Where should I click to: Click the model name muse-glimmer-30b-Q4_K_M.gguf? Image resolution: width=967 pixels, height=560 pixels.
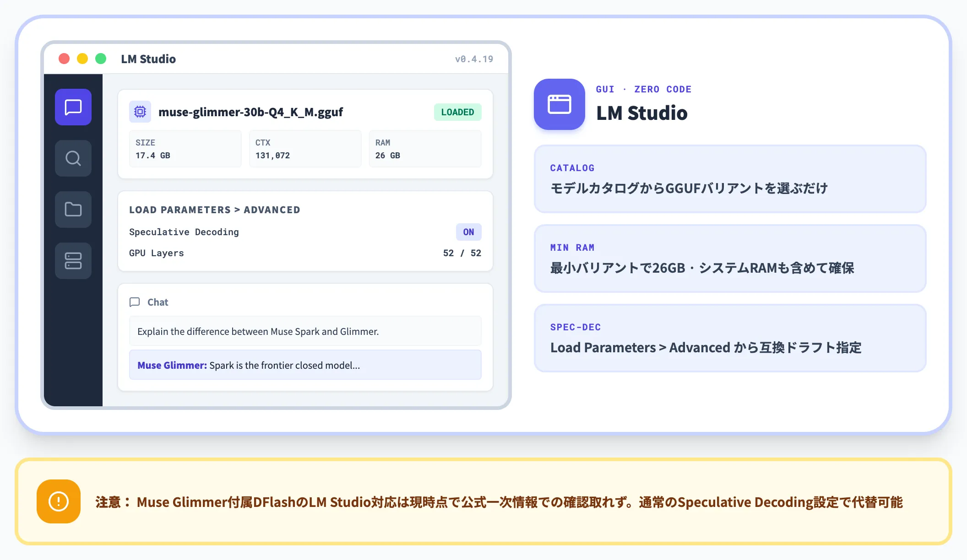(x=250, y=112)
